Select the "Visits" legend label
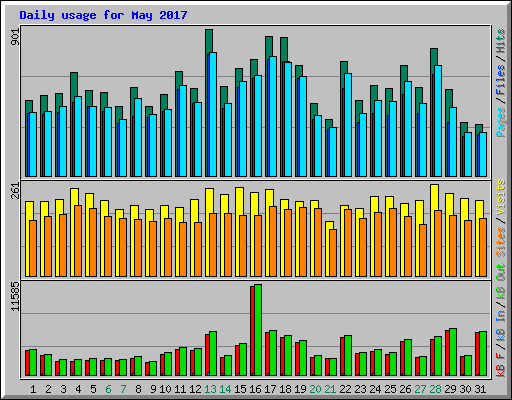Viewport: 512px width, 400px height. [x=501, y=198]
